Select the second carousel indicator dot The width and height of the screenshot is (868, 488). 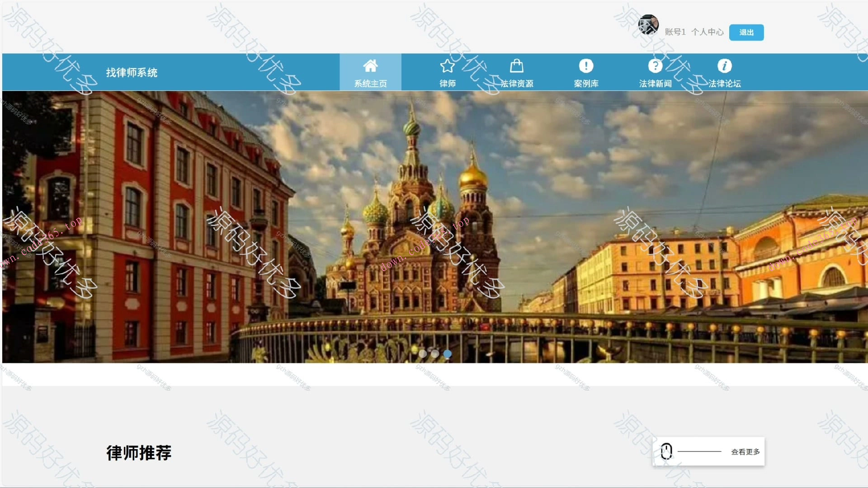(435, 354)
